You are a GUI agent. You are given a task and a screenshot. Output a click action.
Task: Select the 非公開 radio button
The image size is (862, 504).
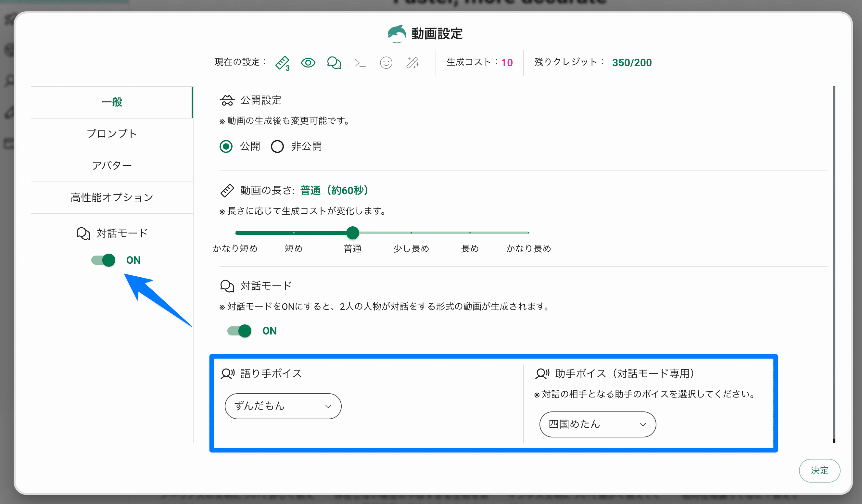point(277,147)
